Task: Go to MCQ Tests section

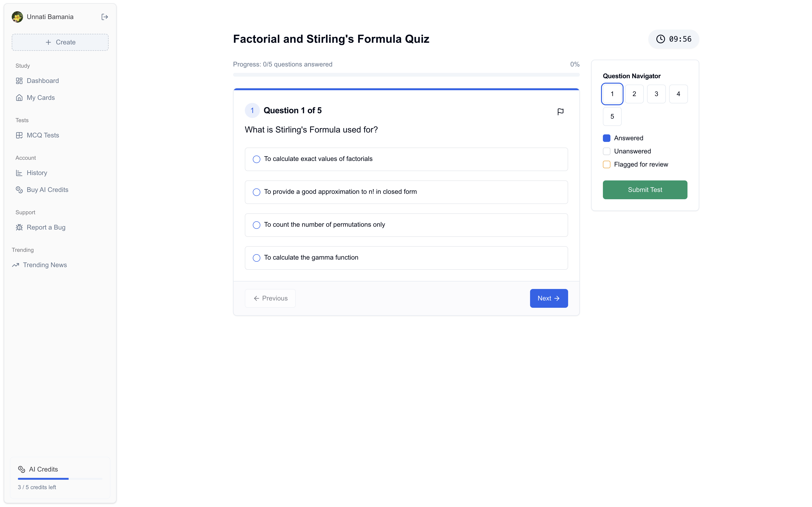Action: (43, 135)
